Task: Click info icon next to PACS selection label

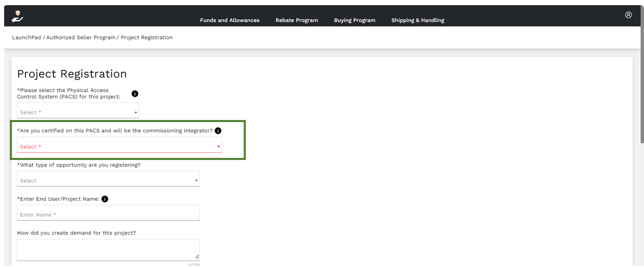Action: pyautogui.click(x=135, y=94)
